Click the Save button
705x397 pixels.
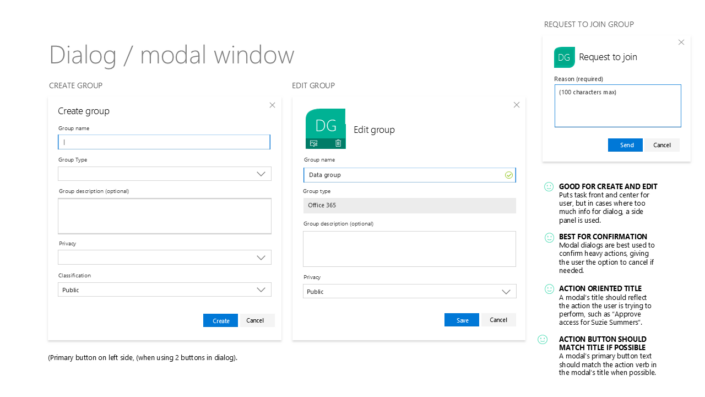[x=462, y=320]
